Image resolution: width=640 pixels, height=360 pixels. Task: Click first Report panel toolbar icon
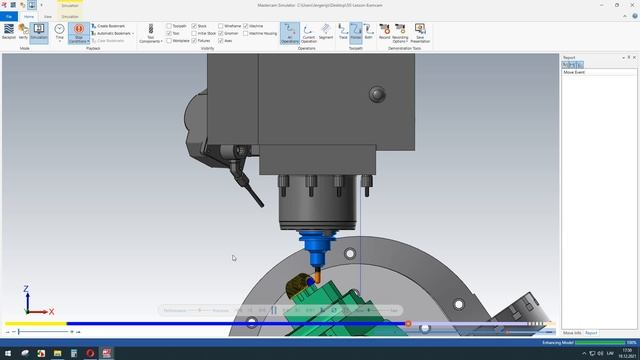click(565, 65)
